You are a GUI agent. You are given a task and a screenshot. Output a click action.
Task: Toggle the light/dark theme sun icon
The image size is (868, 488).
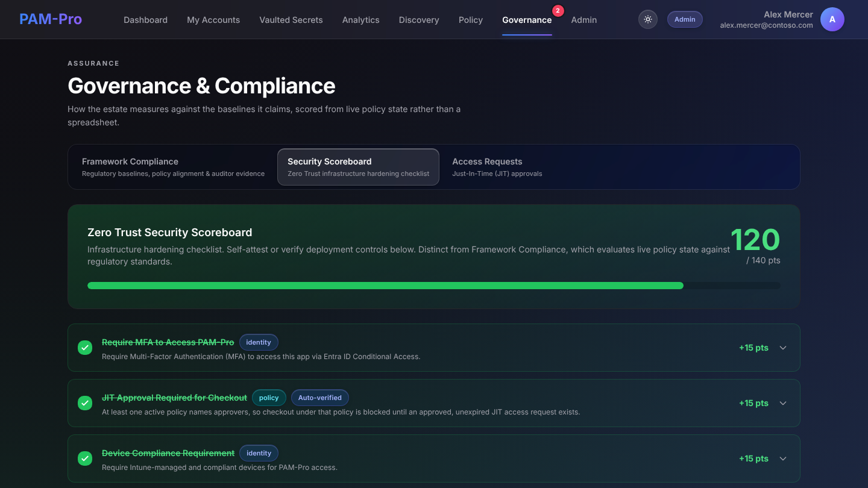coord(648,19)
